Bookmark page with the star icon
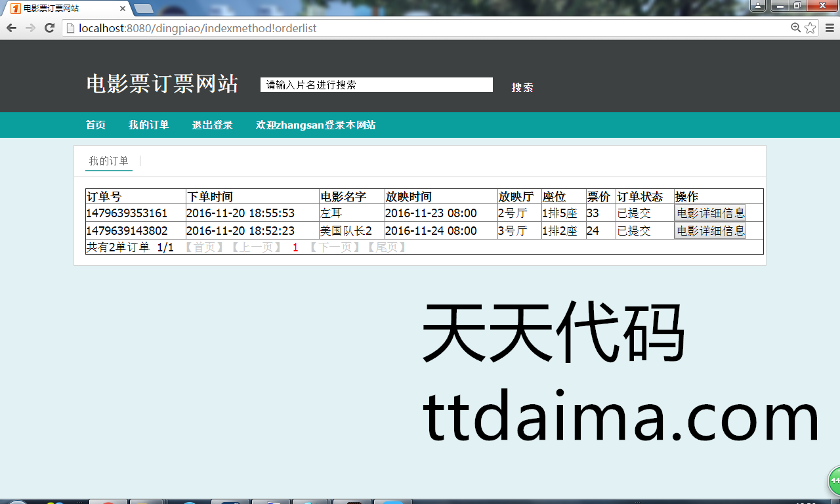Viewport: 840px width, 504px height. pyautogui.click(x=810, y=28)
